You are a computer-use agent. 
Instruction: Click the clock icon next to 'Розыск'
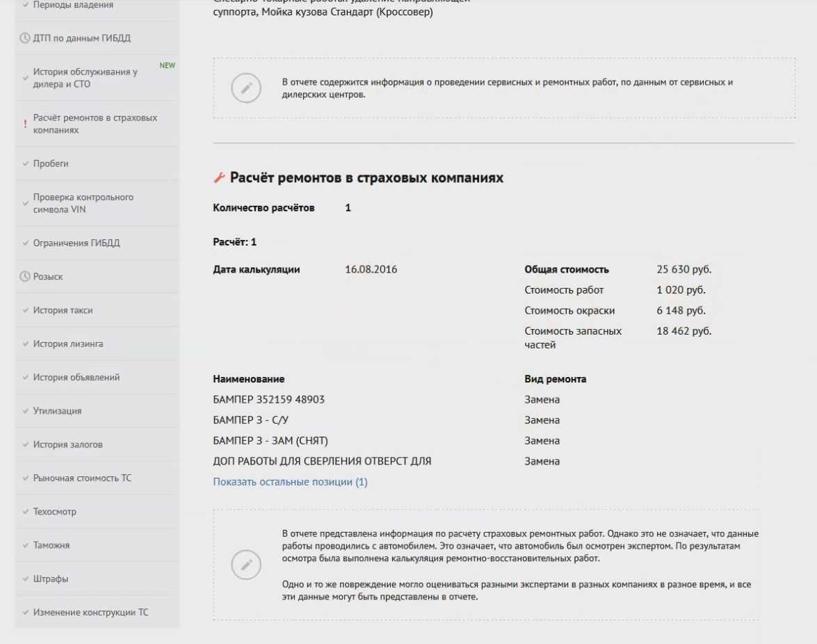click(25, 277)
